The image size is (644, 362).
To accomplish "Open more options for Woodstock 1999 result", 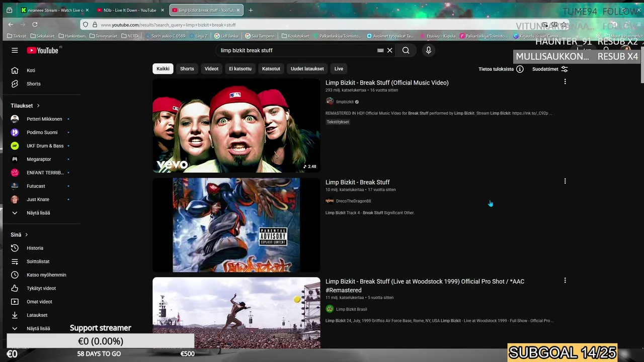I will [x=565, y=281].
